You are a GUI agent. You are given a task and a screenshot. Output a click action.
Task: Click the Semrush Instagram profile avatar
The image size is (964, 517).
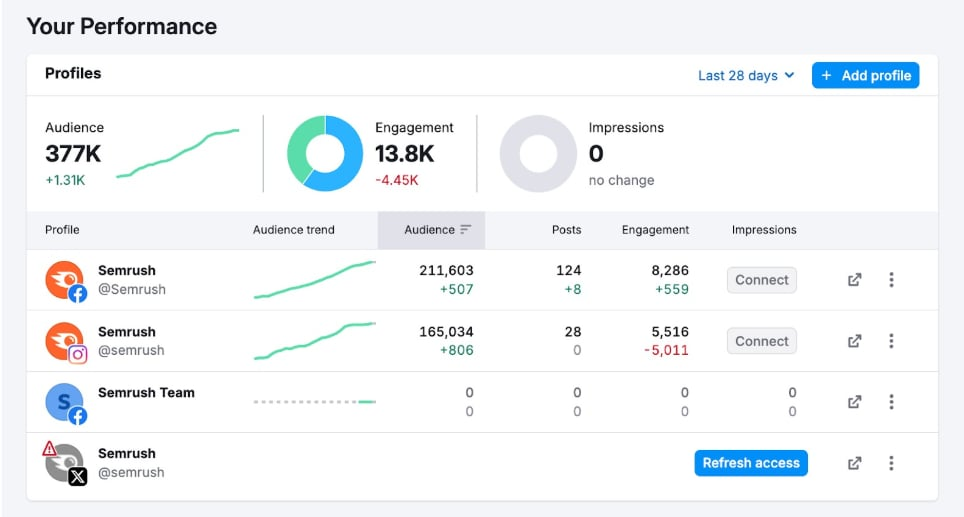point(65,342)
